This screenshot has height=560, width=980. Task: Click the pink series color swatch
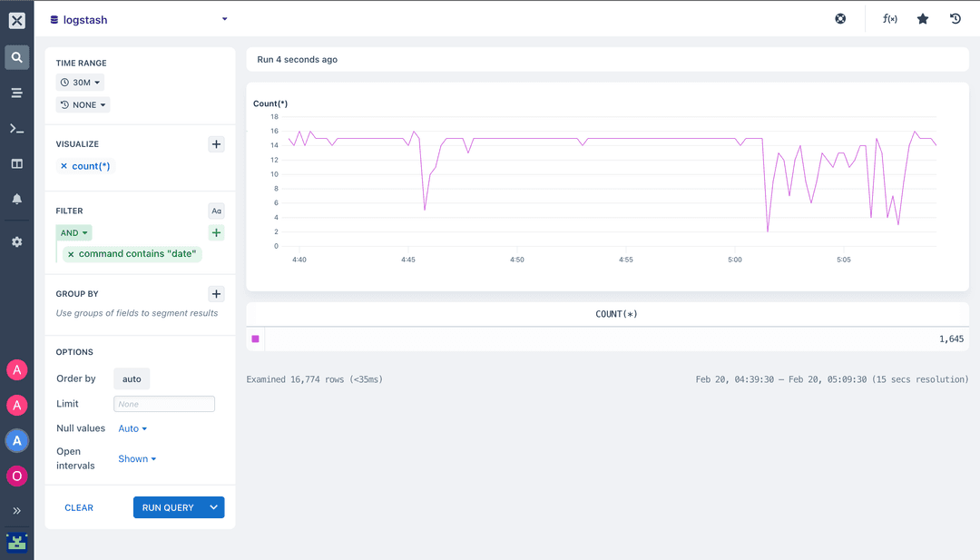[x=255, y=337]
